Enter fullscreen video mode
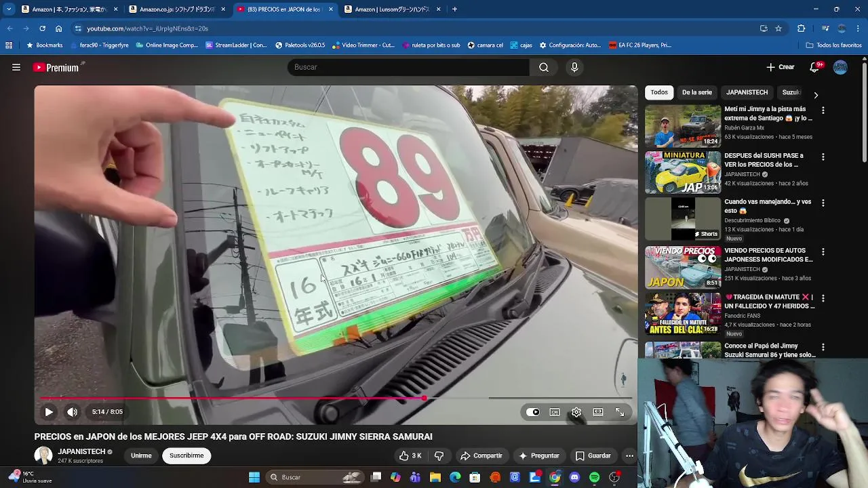The width and height of the screenshot is (868, 488). tap(620, 412)
